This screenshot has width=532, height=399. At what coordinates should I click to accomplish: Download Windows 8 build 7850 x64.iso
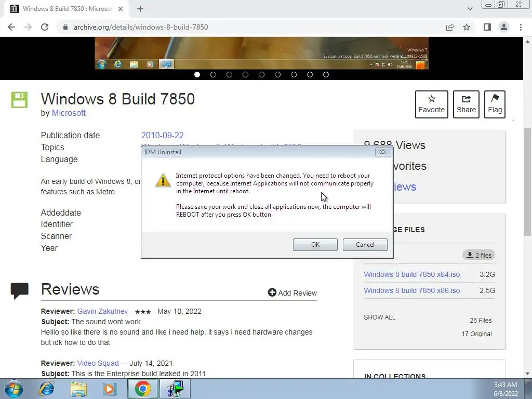tap(412, 274)
